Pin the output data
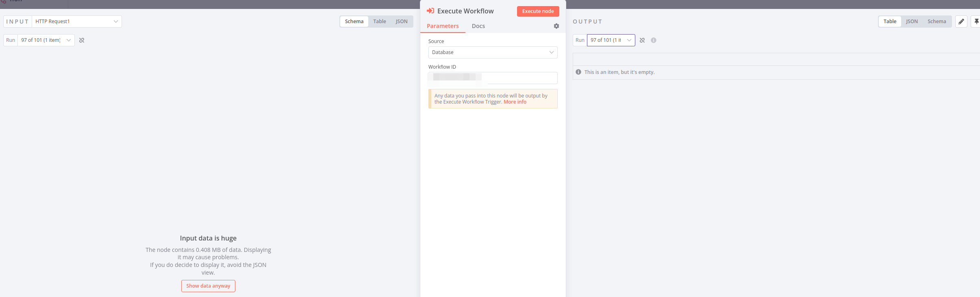Viewport: 980px width, 297px height. pos(976,22)
